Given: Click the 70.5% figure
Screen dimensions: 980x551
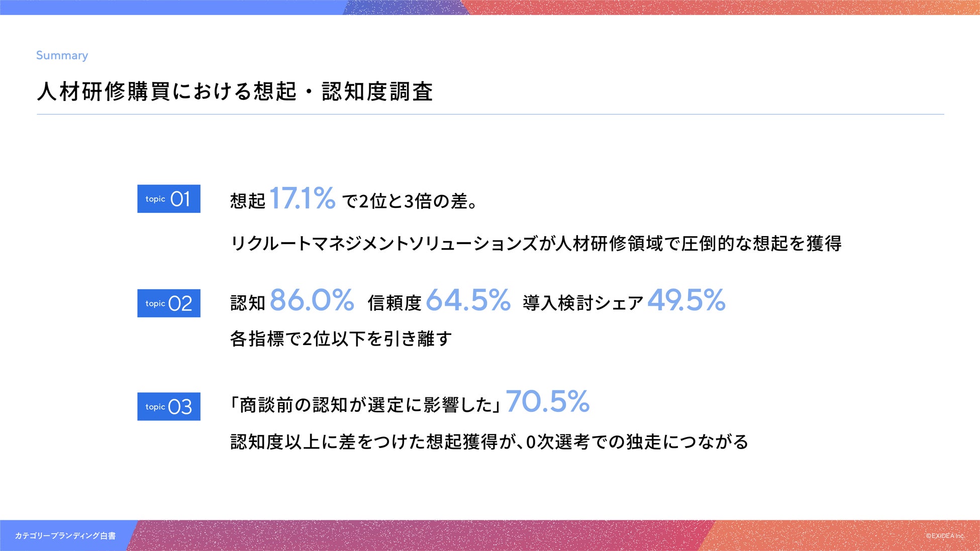Looking at the screenshot, I should (x=547, y=402).
